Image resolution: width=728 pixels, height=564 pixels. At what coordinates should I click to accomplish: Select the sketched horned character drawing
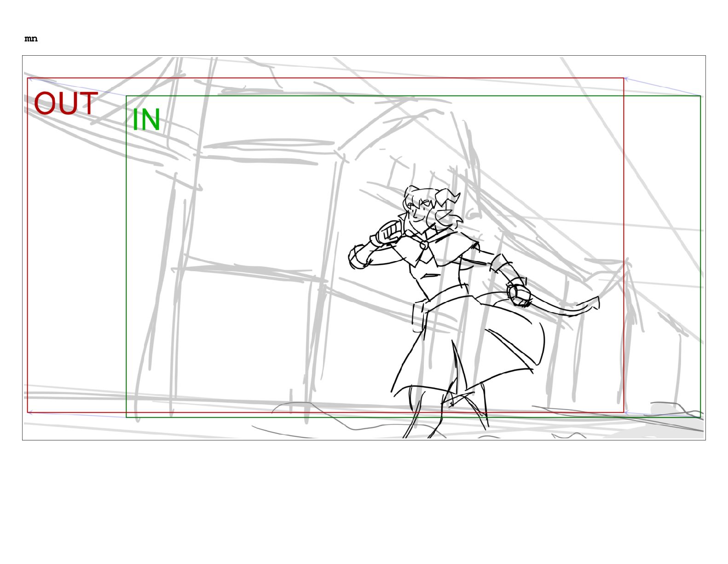point(474,311)
